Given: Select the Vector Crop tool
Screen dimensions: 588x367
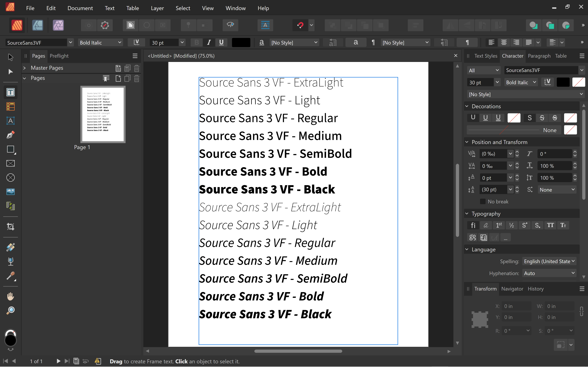Looking at the screenshot, I should coord(10,226).
